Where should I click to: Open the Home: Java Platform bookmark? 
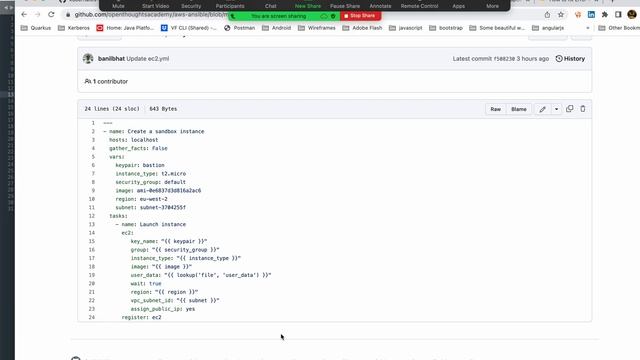[x=125, y=28]
